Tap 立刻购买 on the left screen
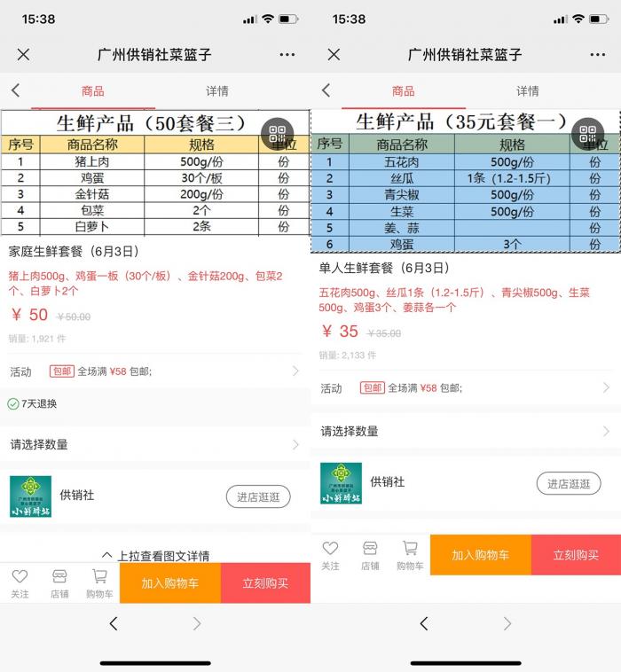Image resolution: width=621 pixels, height=672 pixels. [x=265, y=582]
